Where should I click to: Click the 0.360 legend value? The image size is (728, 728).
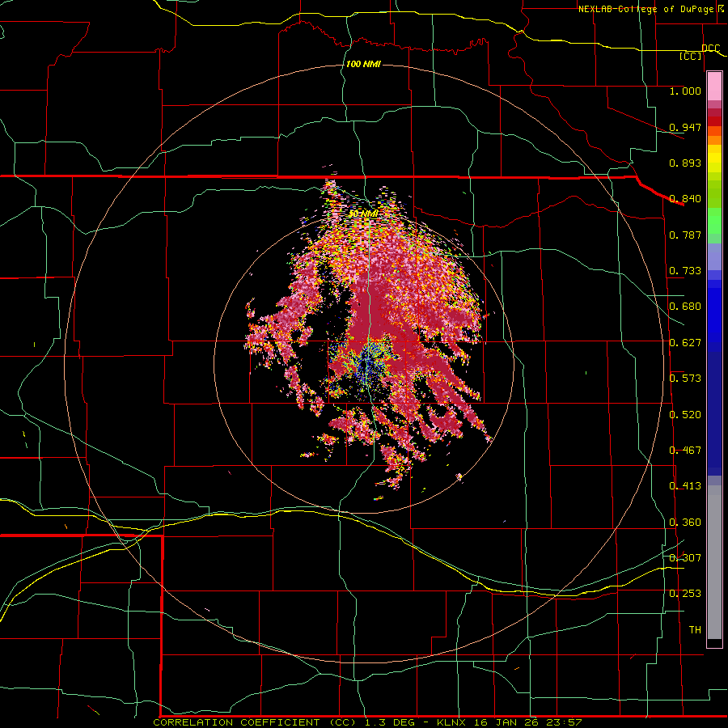[685, 522]
